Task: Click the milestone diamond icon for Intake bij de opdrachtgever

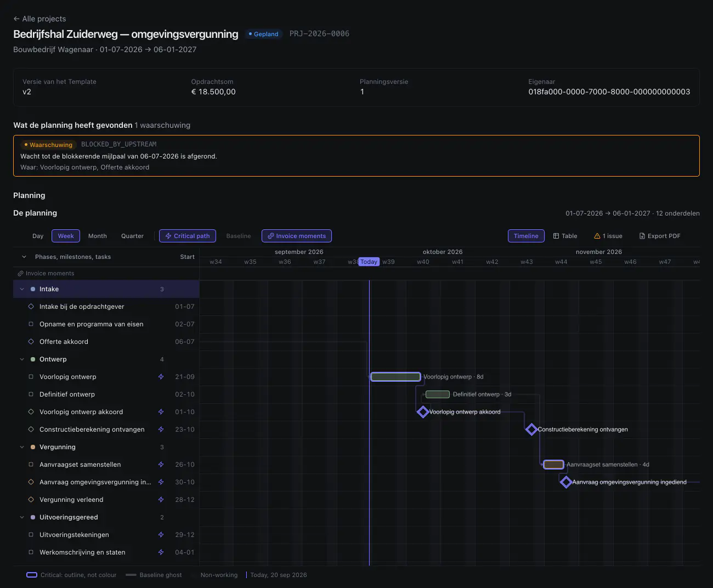Action: 31,307
